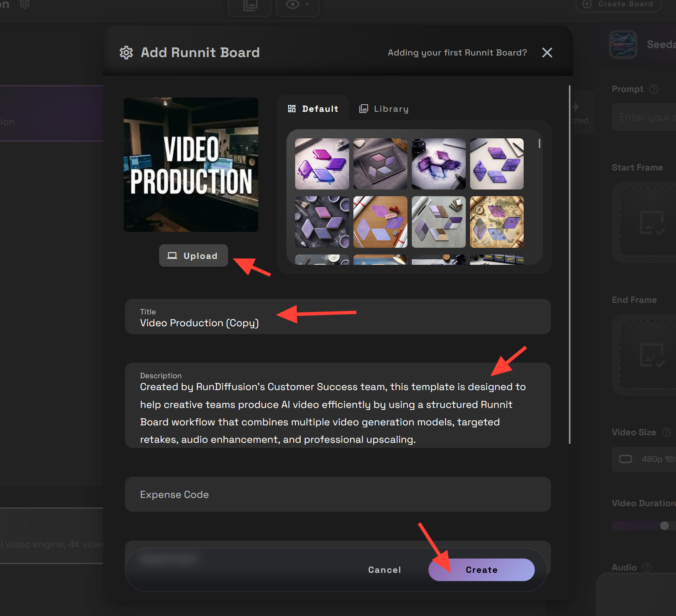The image size is (676, 616).
Task: Switch to the Library tab
Action: pos(384,109)
